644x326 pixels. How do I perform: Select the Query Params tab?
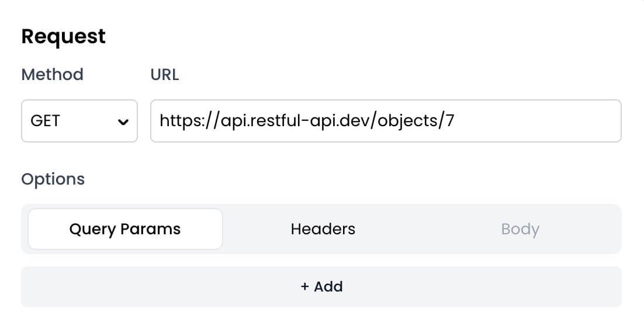click(x=125, y=229)
